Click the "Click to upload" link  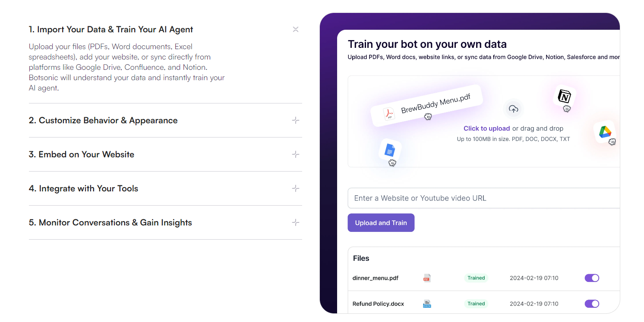tap(487, 128)
